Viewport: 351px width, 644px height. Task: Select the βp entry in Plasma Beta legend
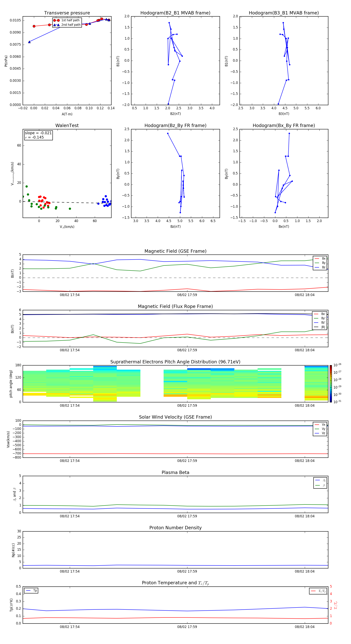[320, 480]
